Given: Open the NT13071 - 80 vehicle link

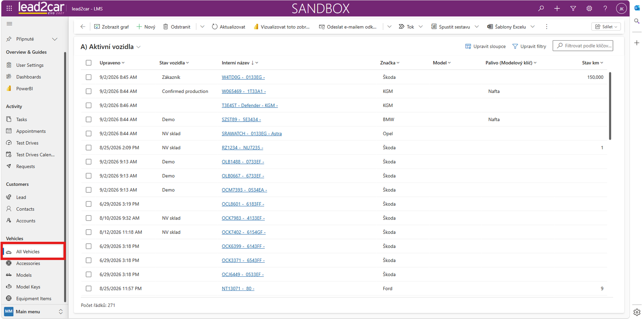Looking at the screenshot, I should (x=238, y=288).
